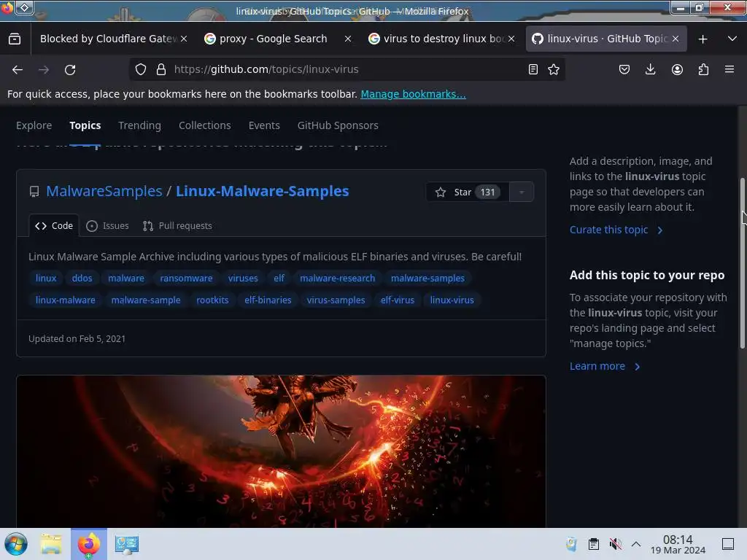
Task: Click the ransomware topic tag
Action: tap(186, 278)
